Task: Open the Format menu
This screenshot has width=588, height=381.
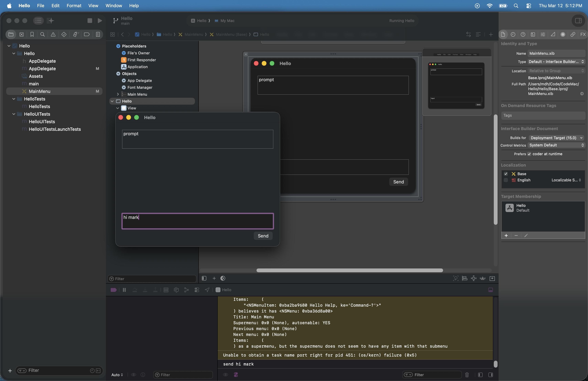Action: [x=74, y=6]
